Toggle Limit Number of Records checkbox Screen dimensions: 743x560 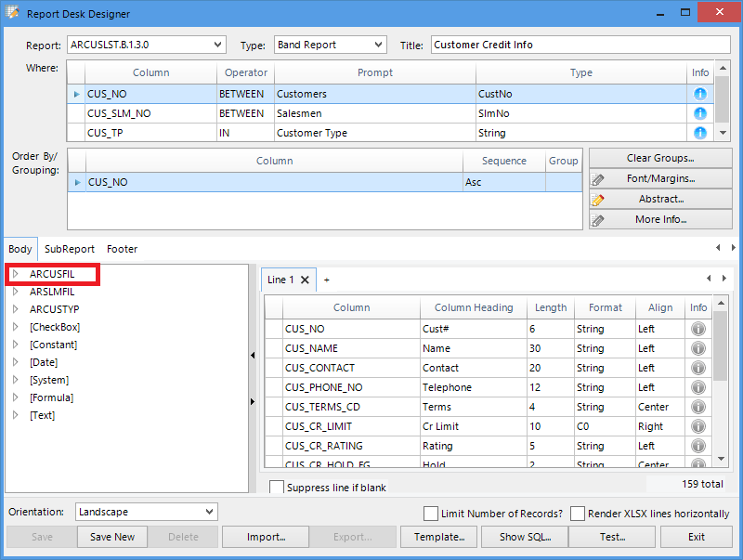(431, 514)
